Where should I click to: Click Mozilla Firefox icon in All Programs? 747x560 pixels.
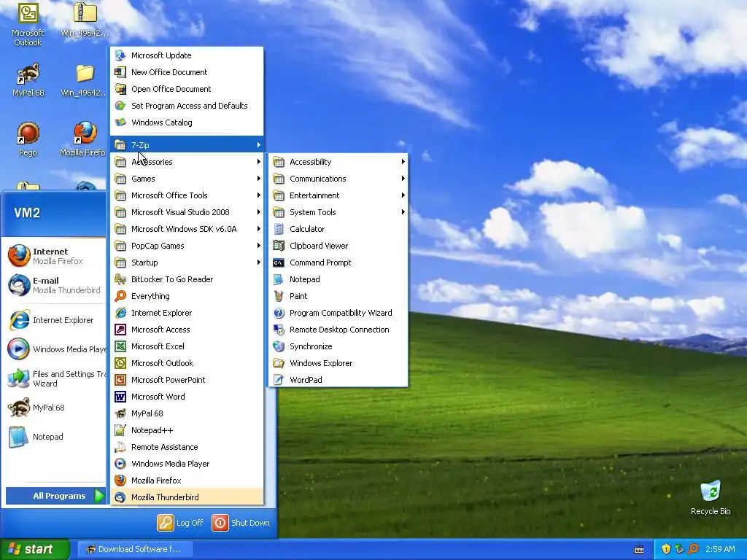[x=120, y=480]
